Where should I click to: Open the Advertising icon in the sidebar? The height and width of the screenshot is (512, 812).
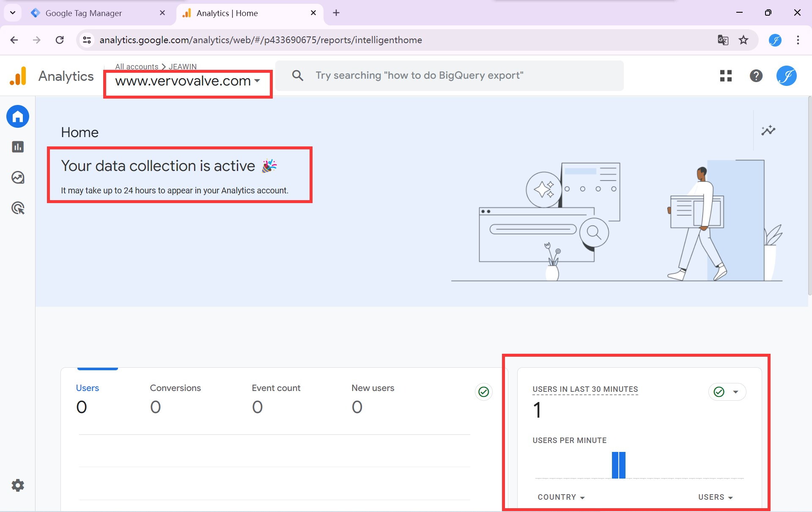pos(18,208)
